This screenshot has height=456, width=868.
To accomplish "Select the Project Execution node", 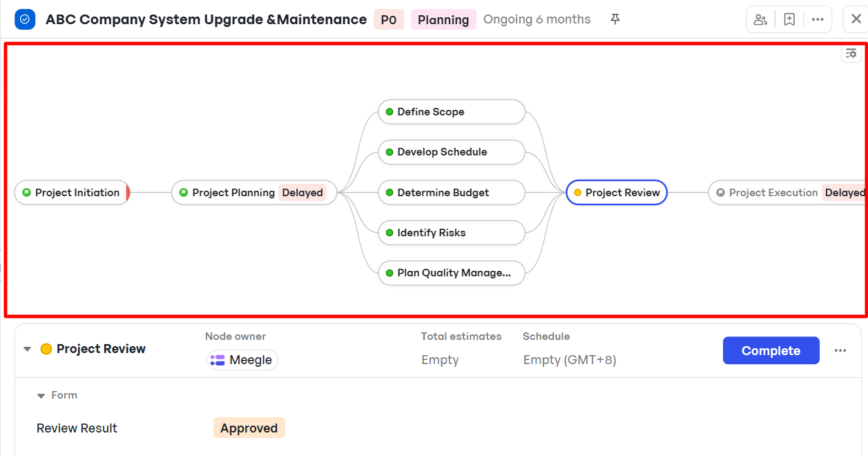I will click(x=788, y=193).
